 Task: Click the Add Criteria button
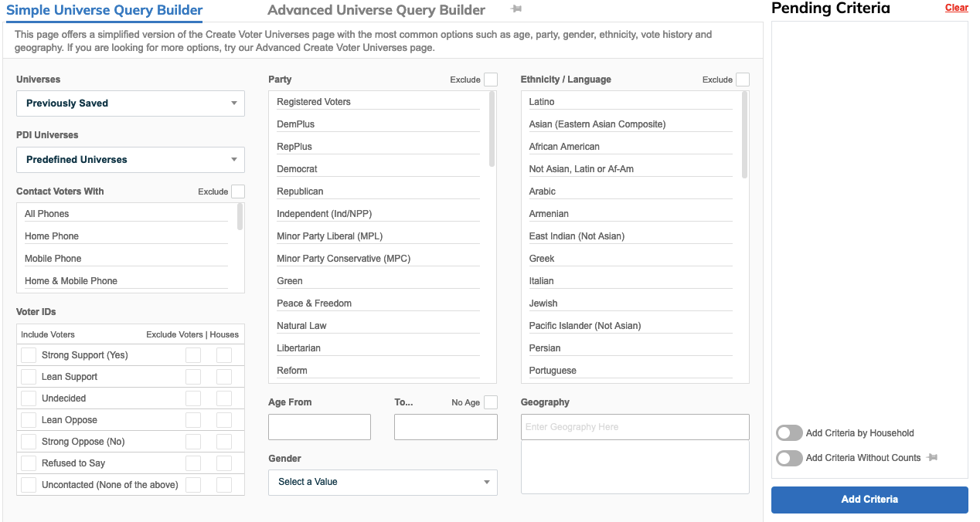(869, 500)
